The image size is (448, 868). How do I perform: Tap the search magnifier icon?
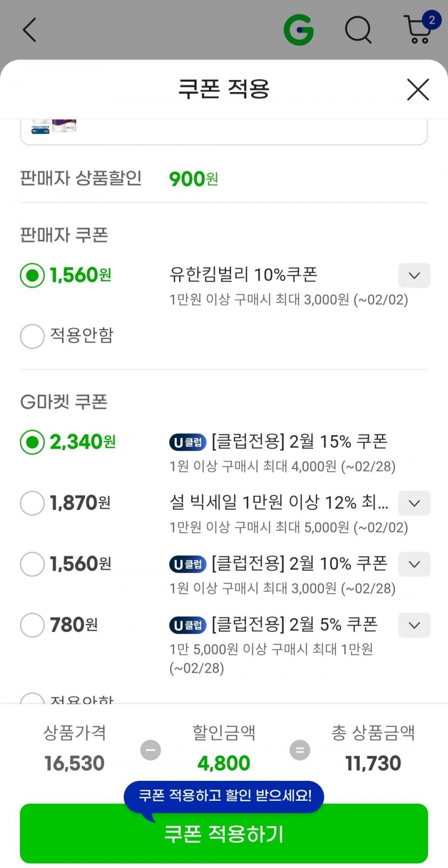pos(358,30)
